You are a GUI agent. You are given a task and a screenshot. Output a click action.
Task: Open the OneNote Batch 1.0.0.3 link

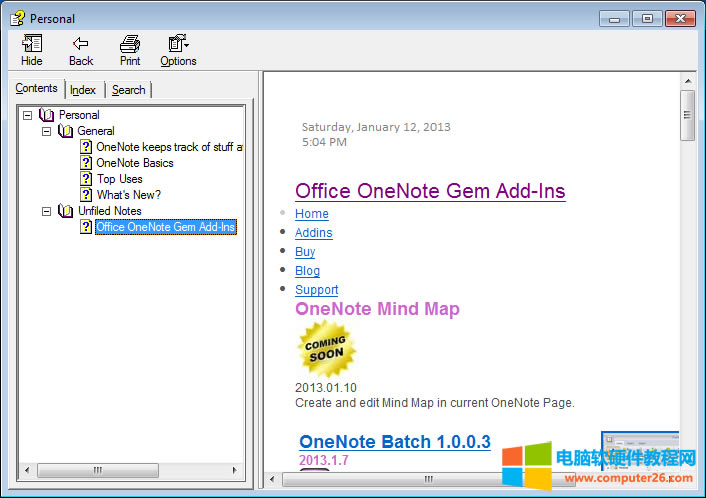point(394,442)
